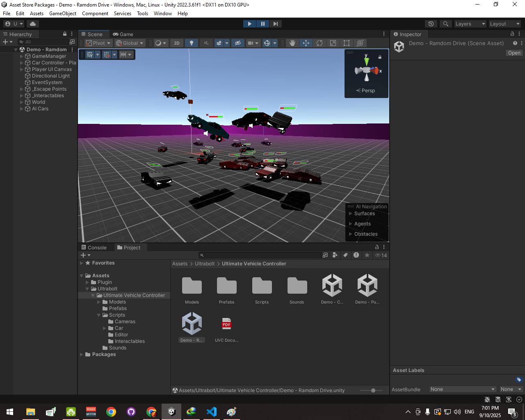525x420 pixels.
Task: Open Pivot handle position dropdown
Action: point(98,43)
